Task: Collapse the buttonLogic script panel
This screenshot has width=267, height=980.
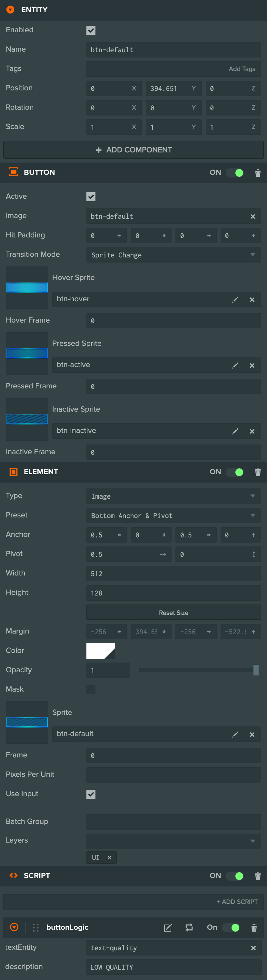Action: pyautogui.click(x=14, y=927)
